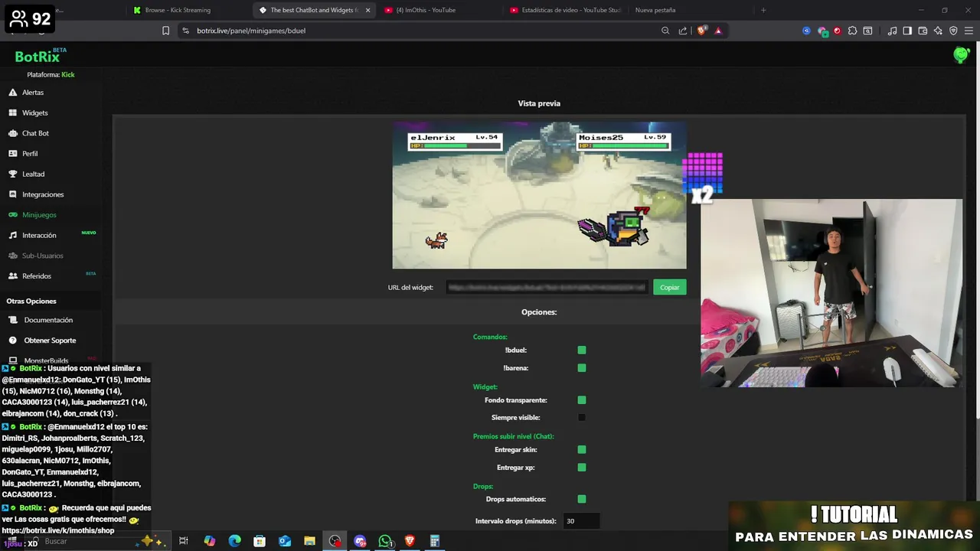The width and height of the screenshot is (980, 551).
Task: Click the zoom magnifier icon in address bar
Action: pos(665,31)
